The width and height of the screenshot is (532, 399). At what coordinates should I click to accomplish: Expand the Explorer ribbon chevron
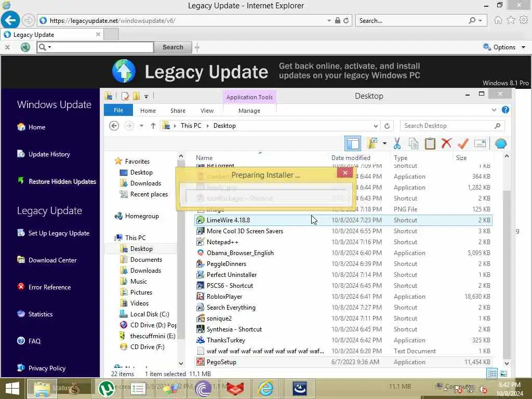tap(494, 110)
